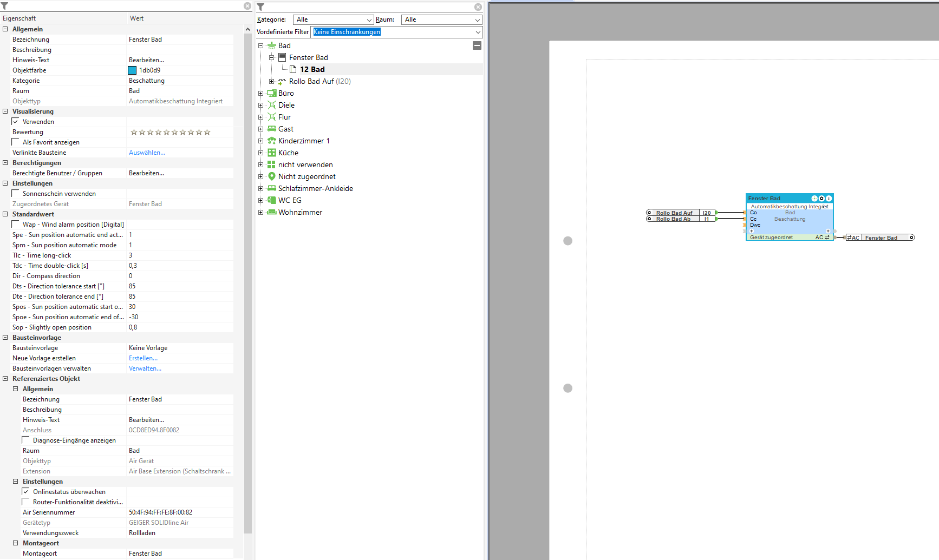The height and width of the screenshot is (560, 939).
Task: Click the Objektfarbe 1db0d9 color swatch
Action: click(132, 70)
